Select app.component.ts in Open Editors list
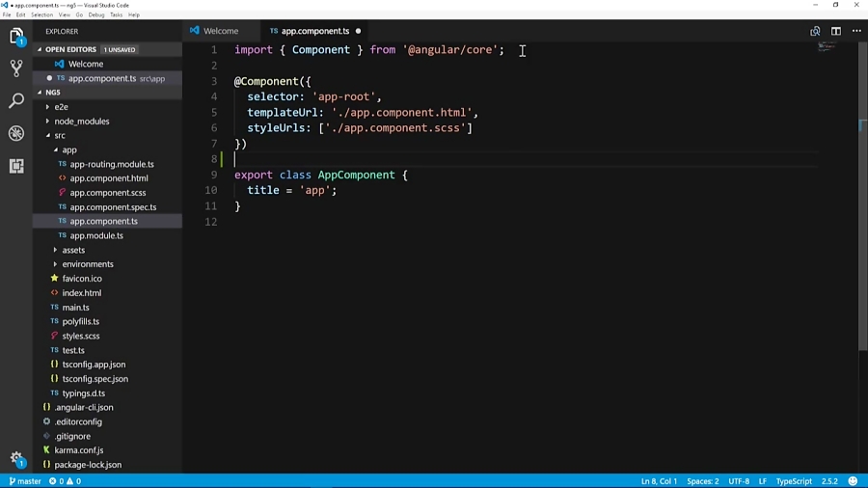The height and width of the screenshot is (488, 868). coord(107,78)
